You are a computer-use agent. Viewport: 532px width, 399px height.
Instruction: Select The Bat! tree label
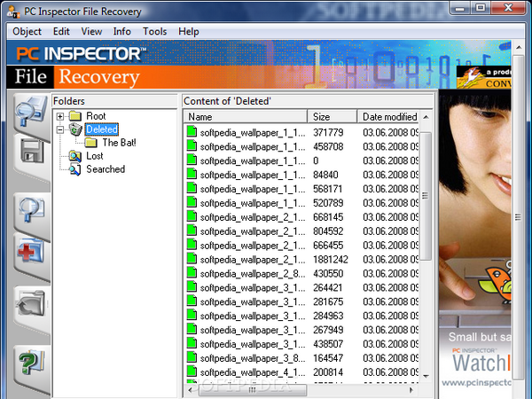pyautogui.click(x=119, y=143)
